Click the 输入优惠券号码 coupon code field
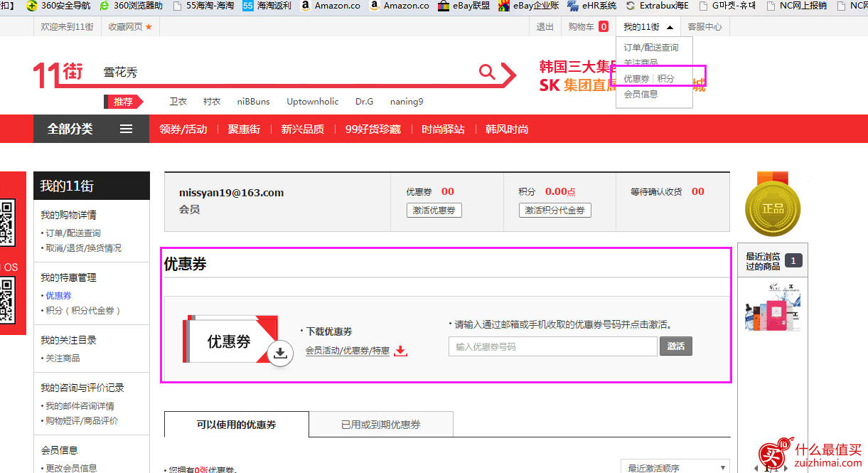Image resolution: width=868 pixels, height=473 pixels. point(552,346)
